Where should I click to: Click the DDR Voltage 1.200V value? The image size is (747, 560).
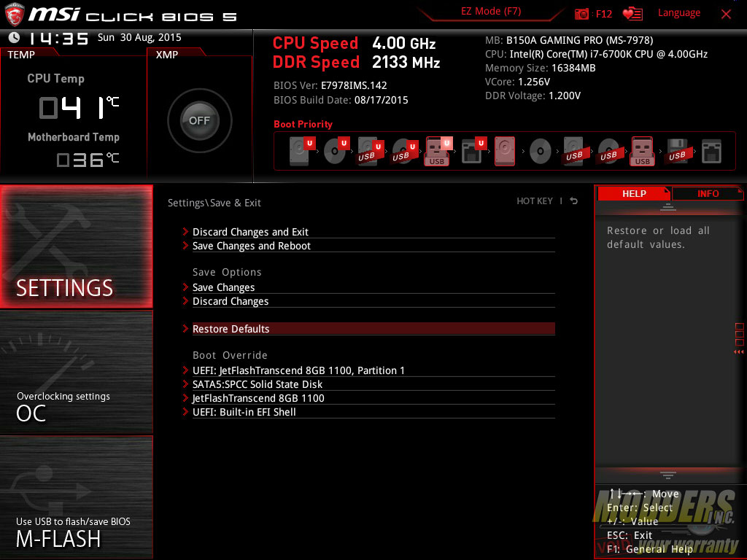point(565,96)
